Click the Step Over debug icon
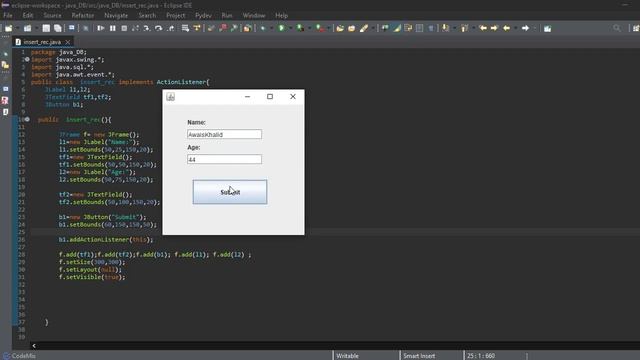Viewport: 640px width, 360px height. tap(158, 28)
